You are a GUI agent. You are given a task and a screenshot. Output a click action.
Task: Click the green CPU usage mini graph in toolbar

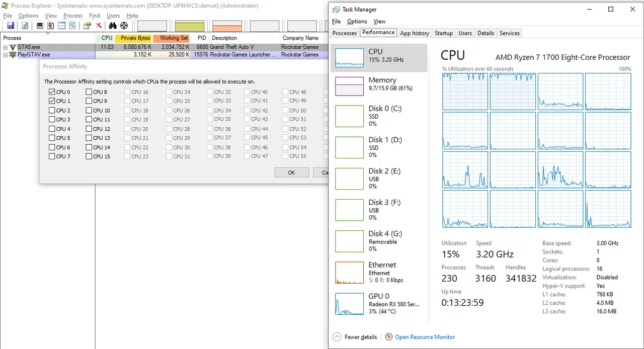point(152,26)
